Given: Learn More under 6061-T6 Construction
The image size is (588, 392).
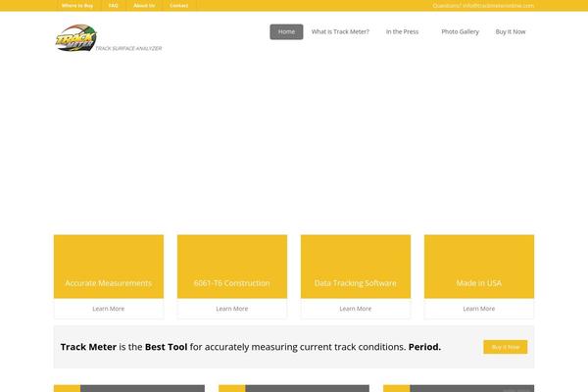Looking at the screenshot, I should [x=232, y=309].
